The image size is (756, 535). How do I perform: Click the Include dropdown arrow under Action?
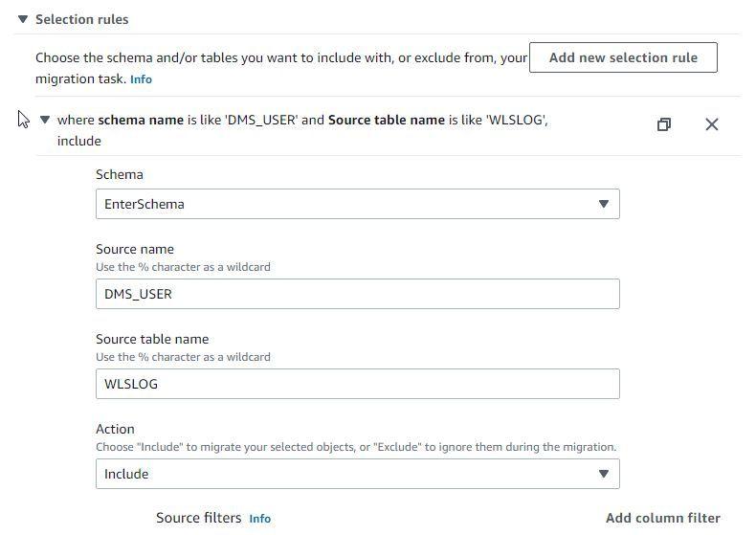603,474
